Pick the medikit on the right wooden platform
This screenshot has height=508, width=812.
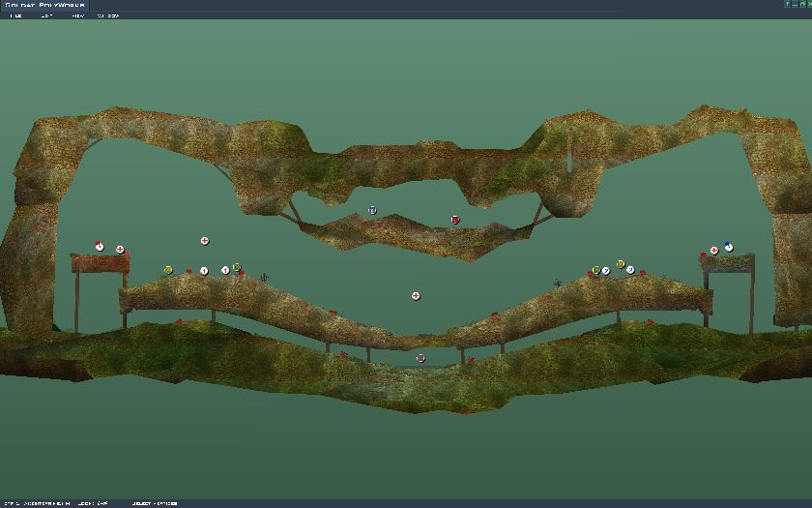(x=714, y=251)
